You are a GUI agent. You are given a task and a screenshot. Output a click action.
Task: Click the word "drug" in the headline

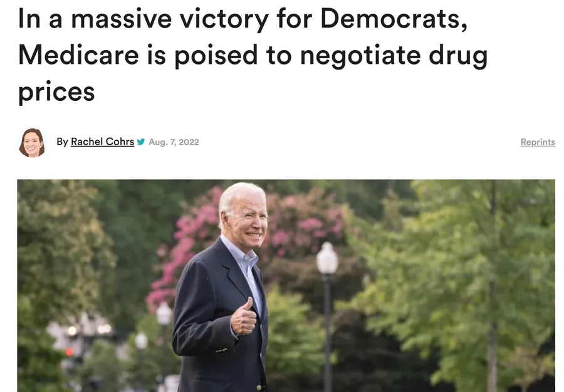[458, 56]
